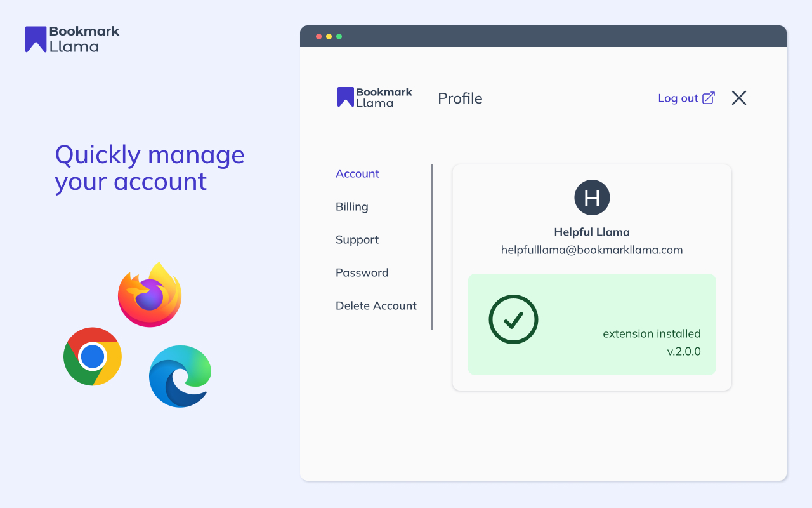Switch to the Password section
Image resolution: width=812 pixels, height=508 pixels.
point(362,272)
